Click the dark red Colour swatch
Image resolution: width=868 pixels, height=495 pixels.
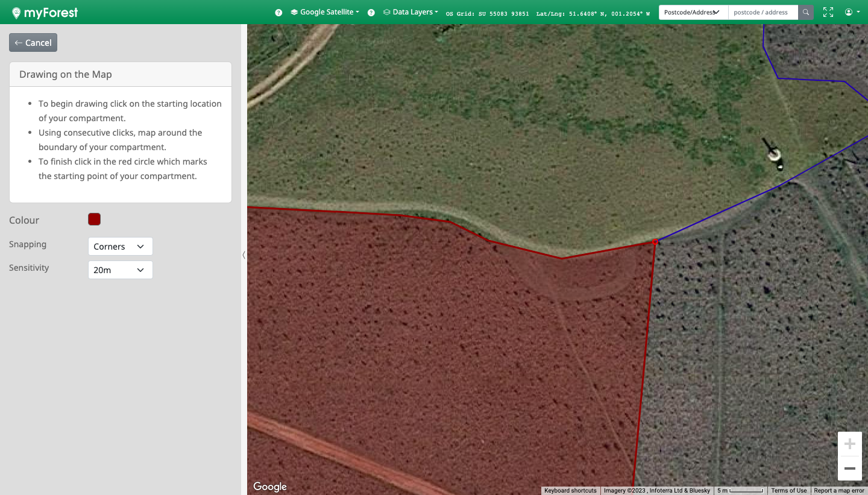[x=94, y=219]
